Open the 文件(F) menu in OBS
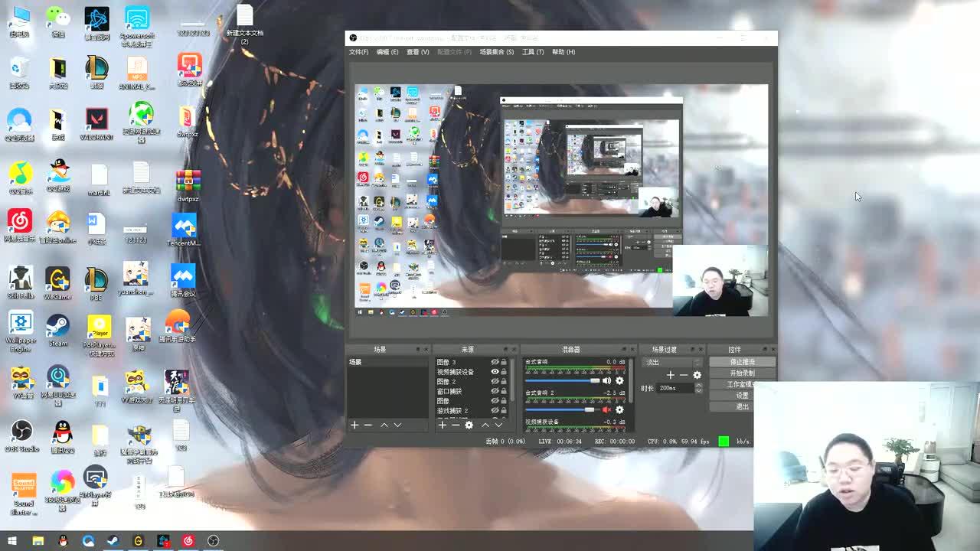 [358, 52]
